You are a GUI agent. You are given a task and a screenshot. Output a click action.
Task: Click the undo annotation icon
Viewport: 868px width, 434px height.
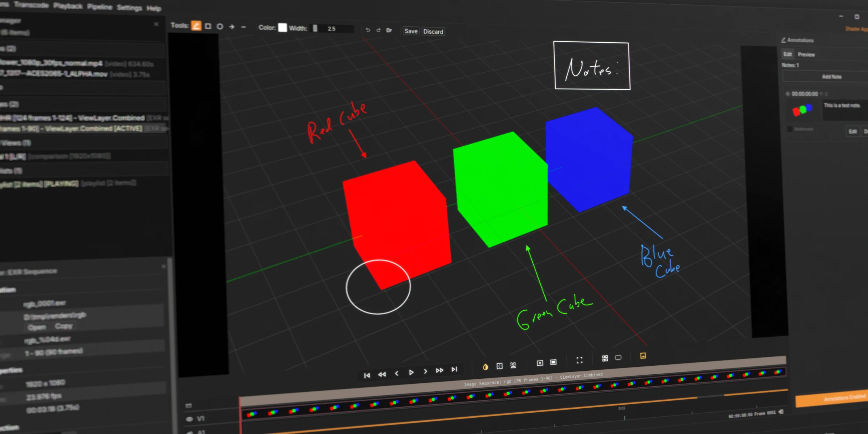tap(368, 30)
